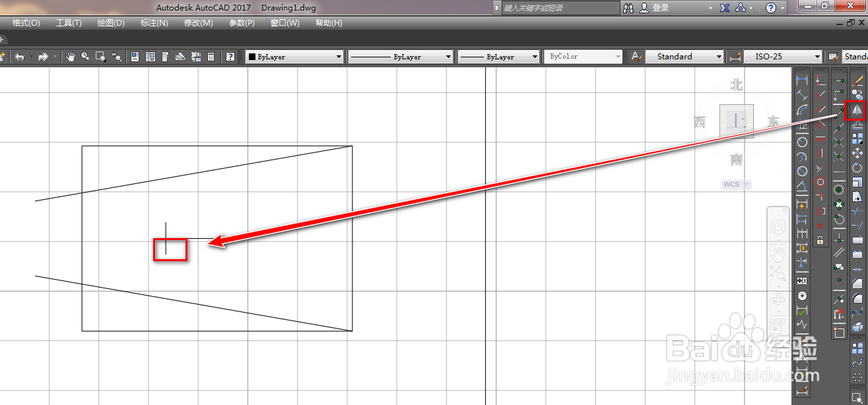
Task: Open the linetype ByLayer dropdown
Action: [x=400, y=57]
